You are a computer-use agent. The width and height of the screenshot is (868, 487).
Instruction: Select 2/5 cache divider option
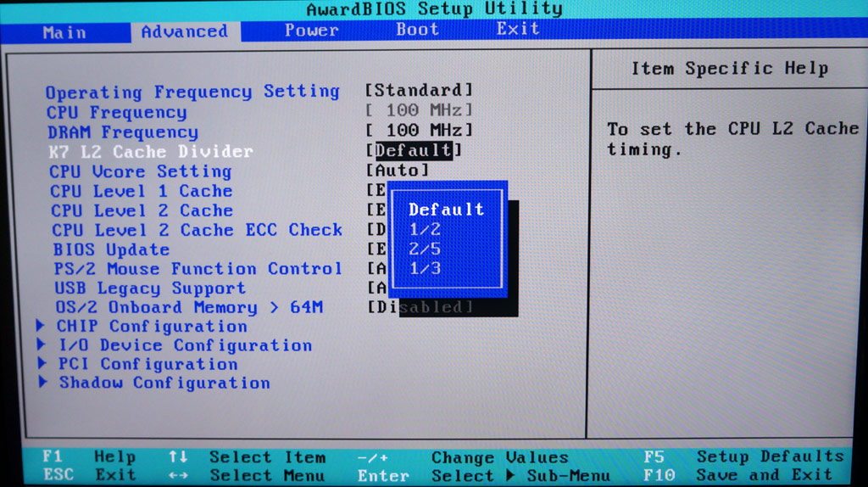pyautogui.click(x=426, y=249)
